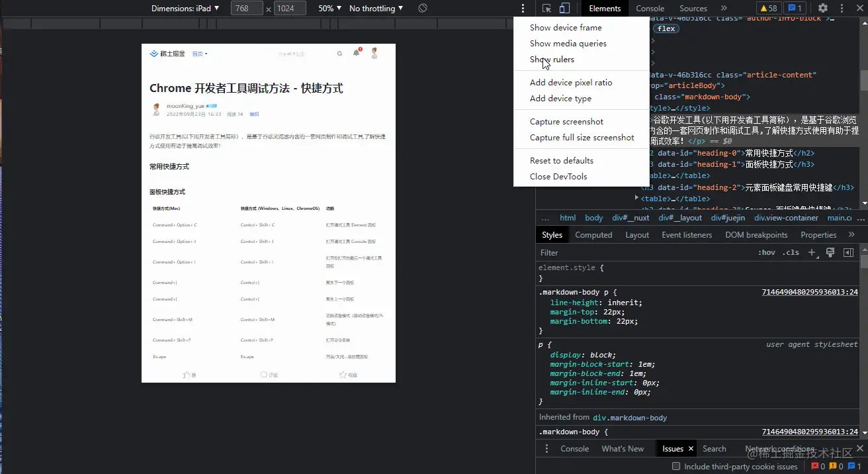
Task: Close the bottom drawer panel
Action: click(859, 449)
